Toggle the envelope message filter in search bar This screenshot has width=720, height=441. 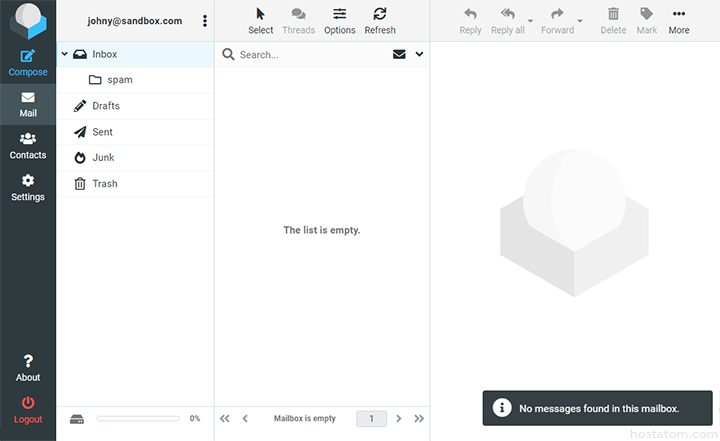tap(399, 55)
